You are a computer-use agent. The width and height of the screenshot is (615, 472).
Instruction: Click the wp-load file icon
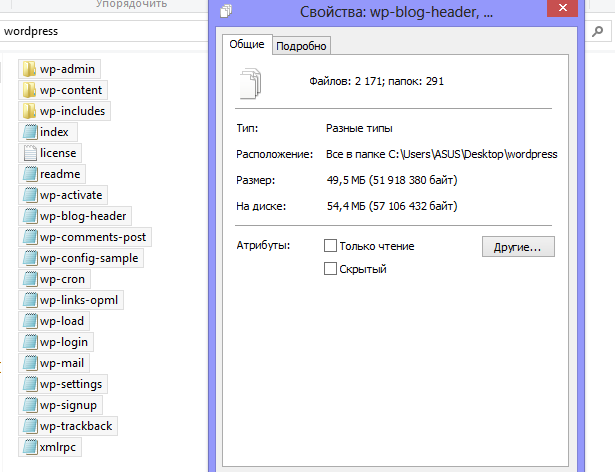pos(30,321)
